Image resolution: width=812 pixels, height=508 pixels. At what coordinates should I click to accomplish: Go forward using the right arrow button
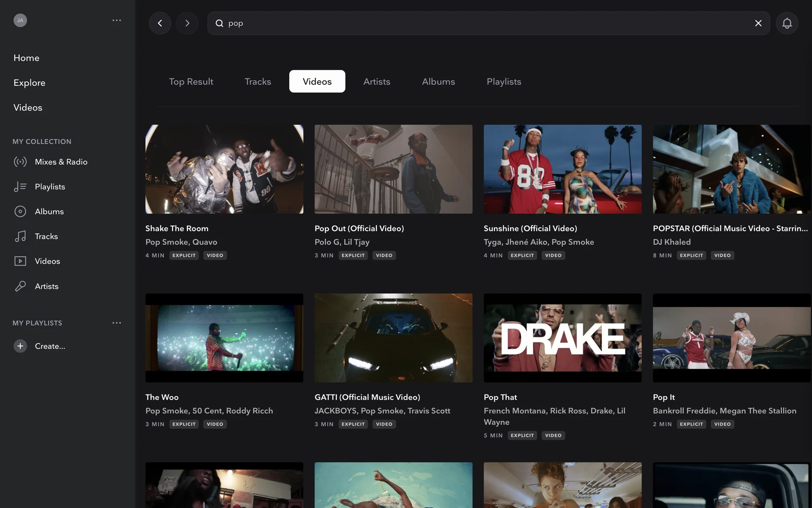187,23
